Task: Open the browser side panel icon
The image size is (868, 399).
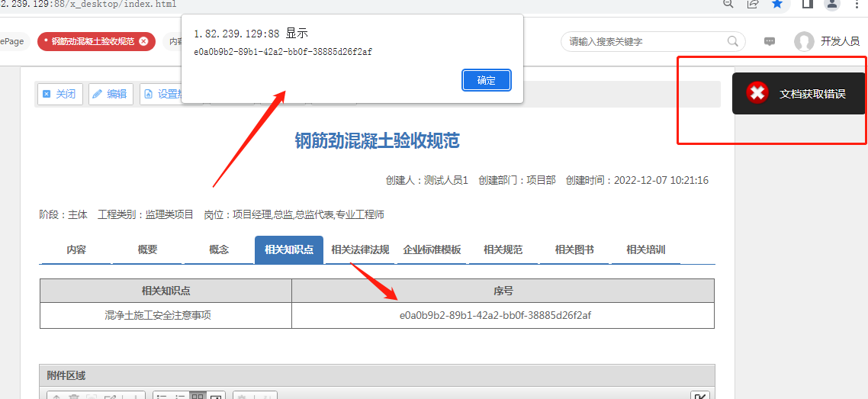Action: (808, 4)
